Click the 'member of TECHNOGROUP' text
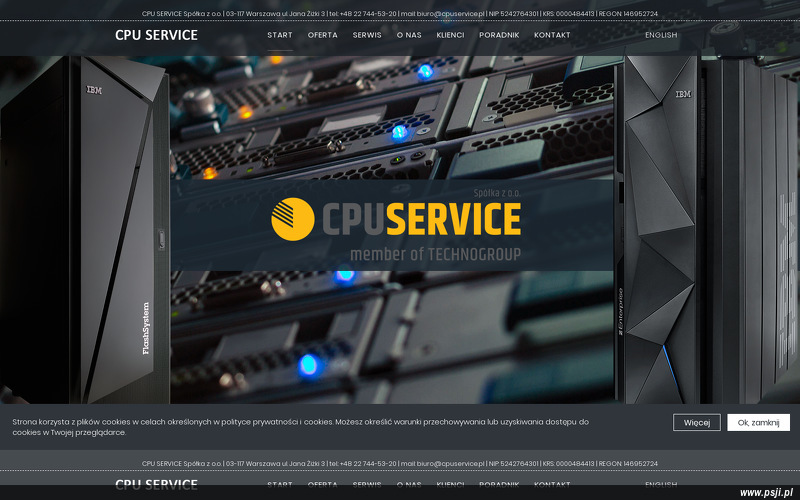 point(435,254)
